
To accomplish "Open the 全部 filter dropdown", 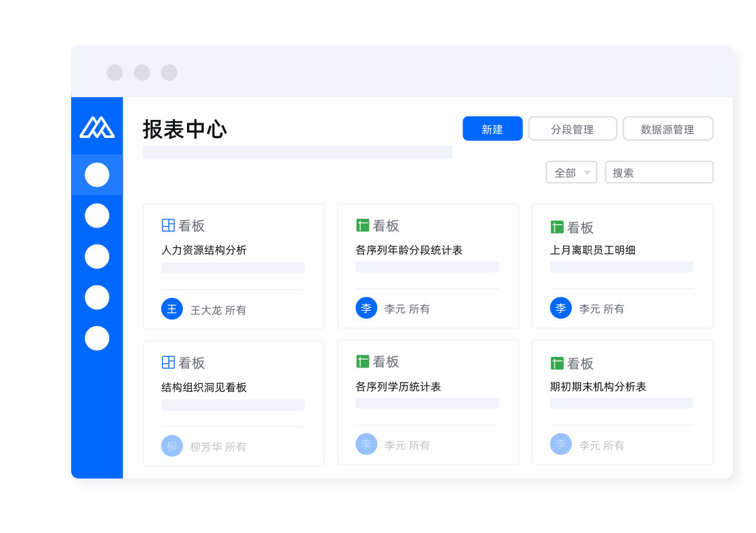I will tap(571, 172).
